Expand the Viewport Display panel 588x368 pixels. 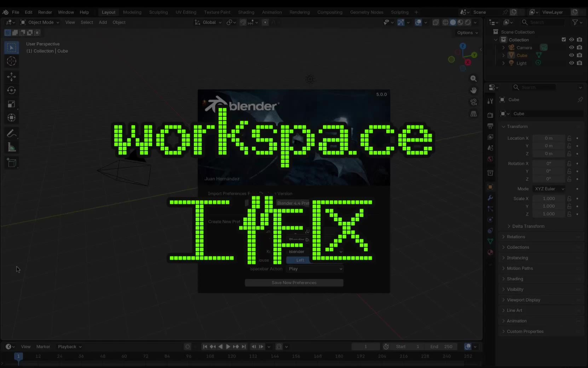[x=524, y=300]
